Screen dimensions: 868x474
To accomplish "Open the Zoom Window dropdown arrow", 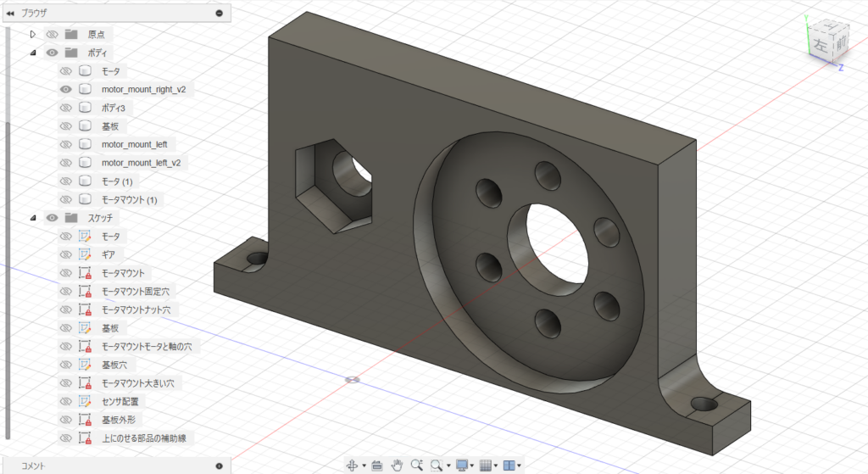I will tap(448, 466).
